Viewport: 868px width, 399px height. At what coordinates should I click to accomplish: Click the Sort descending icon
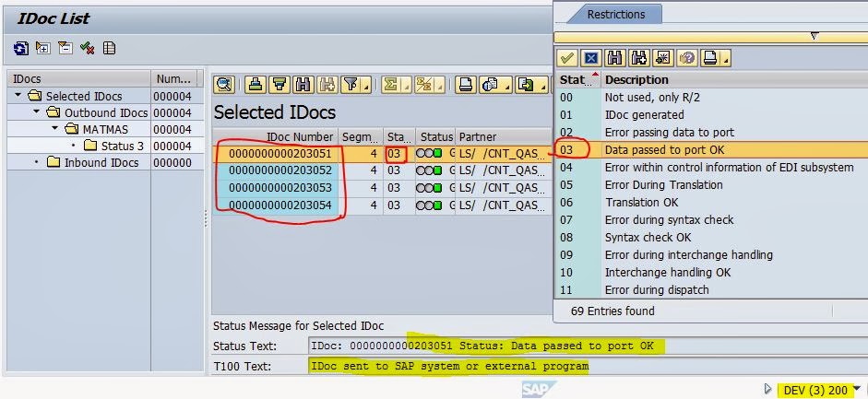pos(279,85)
